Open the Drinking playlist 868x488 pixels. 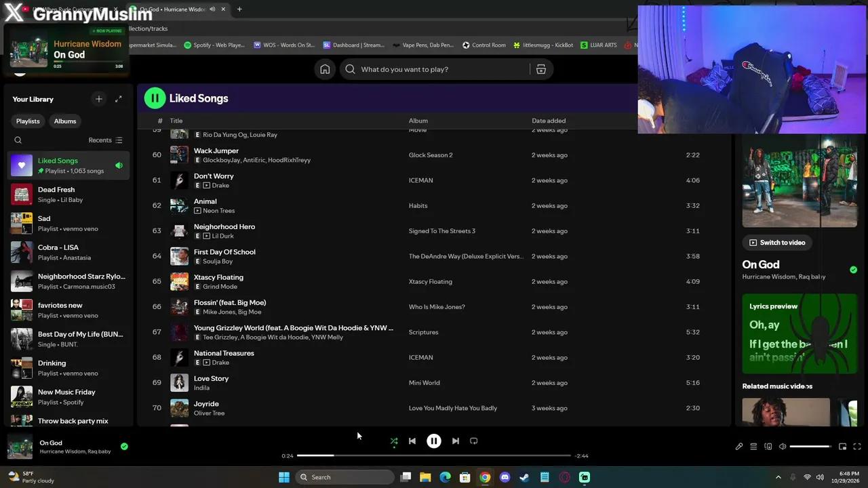click(68, 368)
